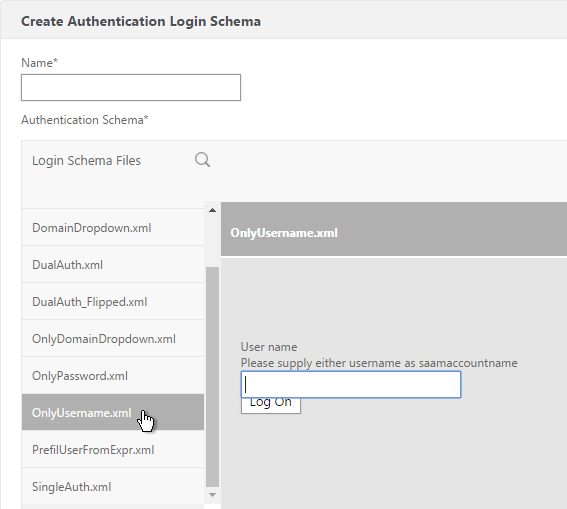Click the scrollbar down arrow in file list
The height and width of the screenshot is (509, 567).
point(213,495)
